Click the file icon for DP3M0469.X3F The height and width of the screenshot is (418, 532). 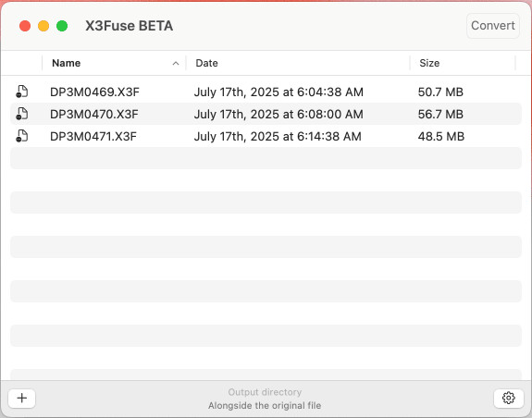[22, 92]
